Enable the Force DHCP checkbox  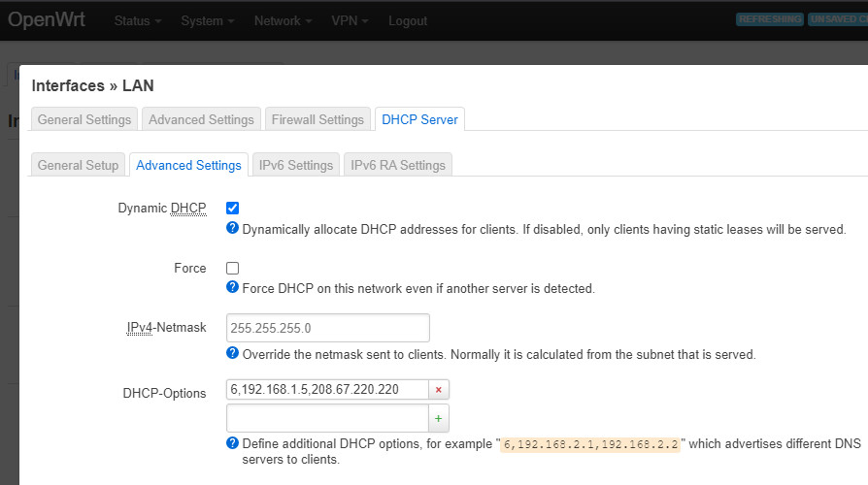[x=232, y=268]
